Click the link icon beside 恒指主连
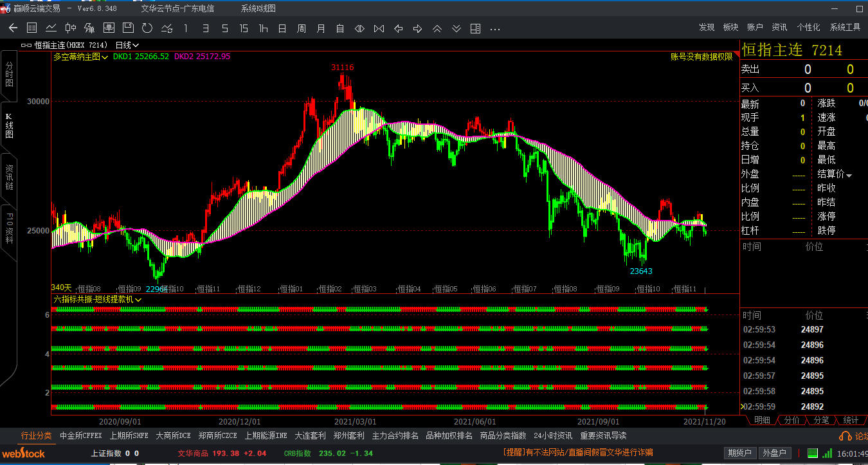Image resolution: width=868 pixels, height=465 pixels. [26, 45]
